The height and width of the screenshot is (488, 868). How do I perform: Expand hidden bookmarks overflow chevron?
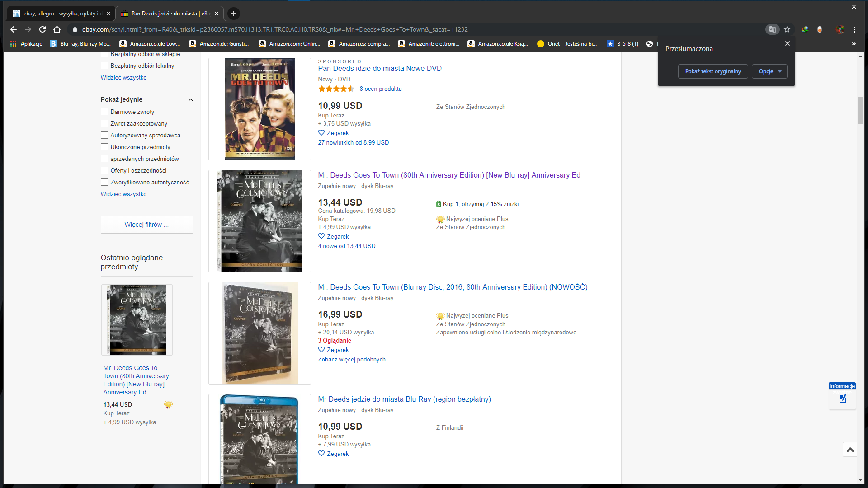[x=854, y=44]
